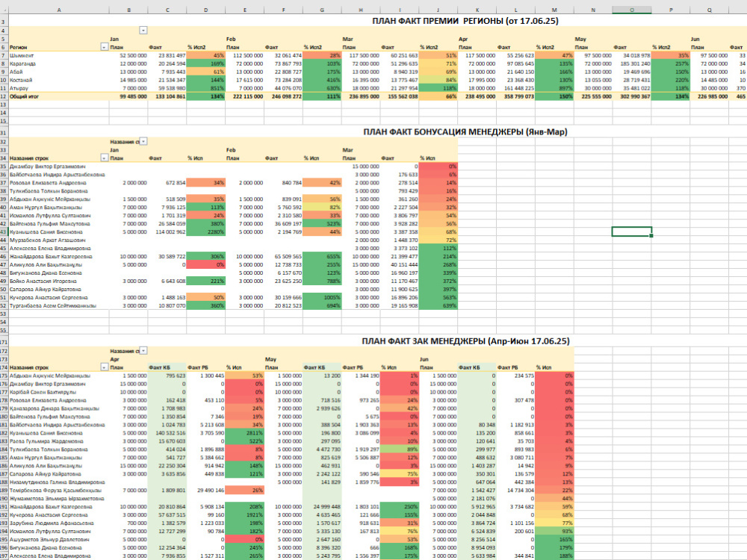Click May Факт КБ value 24 999 448
This screenshot has height=560, width=747.
click(x=322, y=507)
